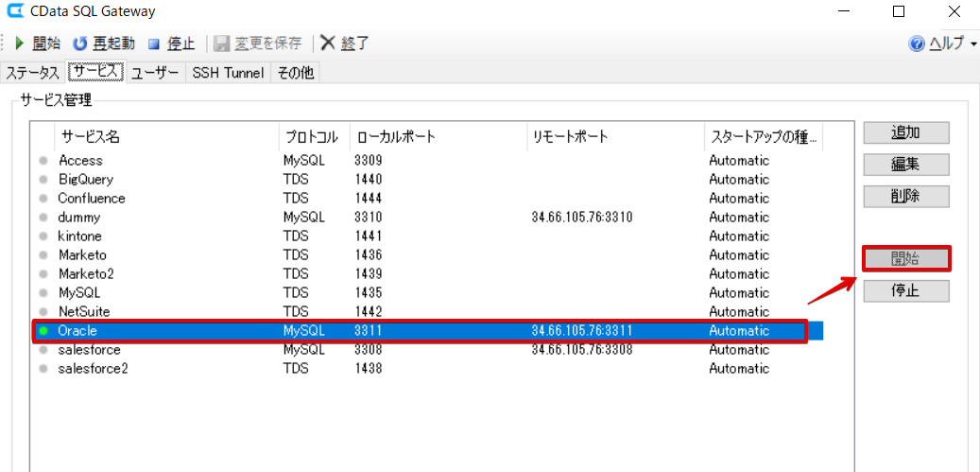Click the gray status dot of BigQuery row
The height and width of the screenshot is (472, 980).
[x=43, y=180]
